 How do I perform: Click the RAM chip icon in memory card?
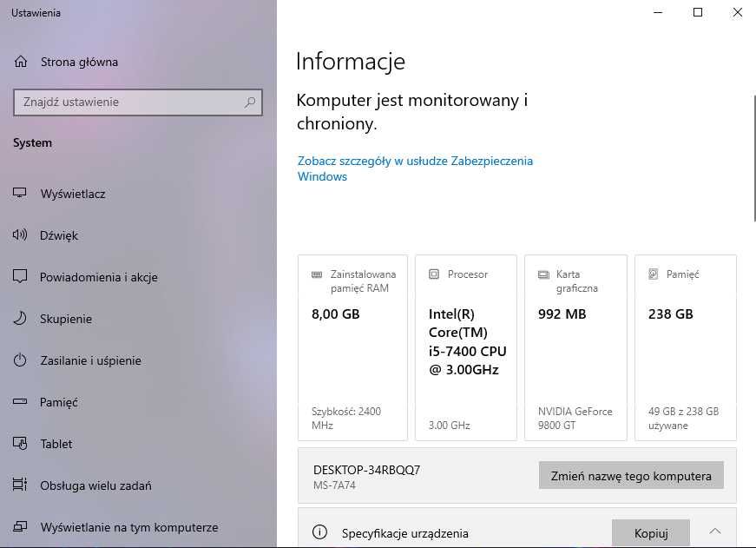click(x=317, y=274)
